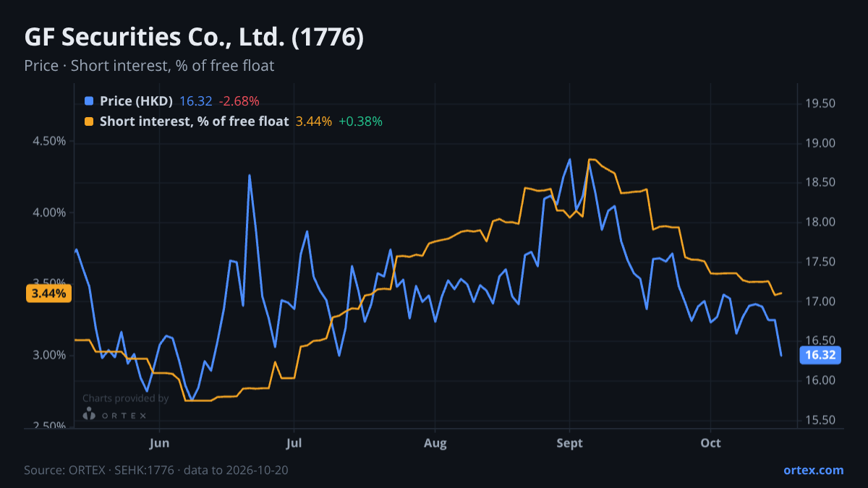The height and width of the screenshot is (488, 868).
Task: Click the Charts provided by text
Action: [x=125, y=398]
